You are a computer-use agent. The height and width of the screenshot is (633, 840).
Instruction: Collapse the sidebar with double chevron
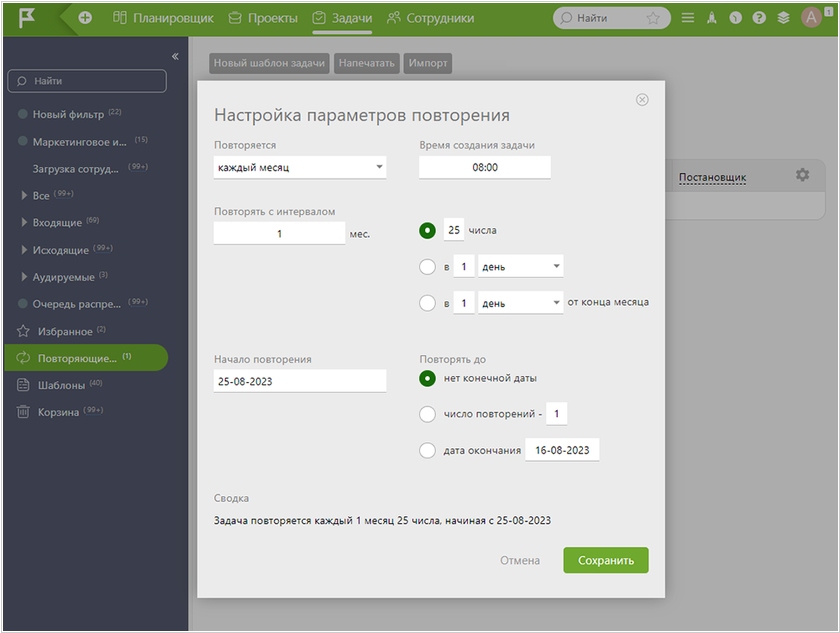point(175,56)
